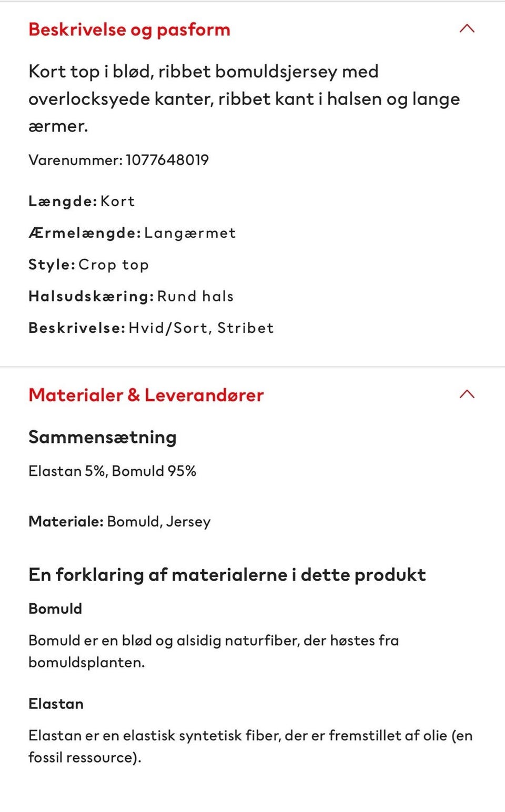Click the Længde: Kort attribute label
This screenshot has width=505, height=812.
(x=81, y=201)
